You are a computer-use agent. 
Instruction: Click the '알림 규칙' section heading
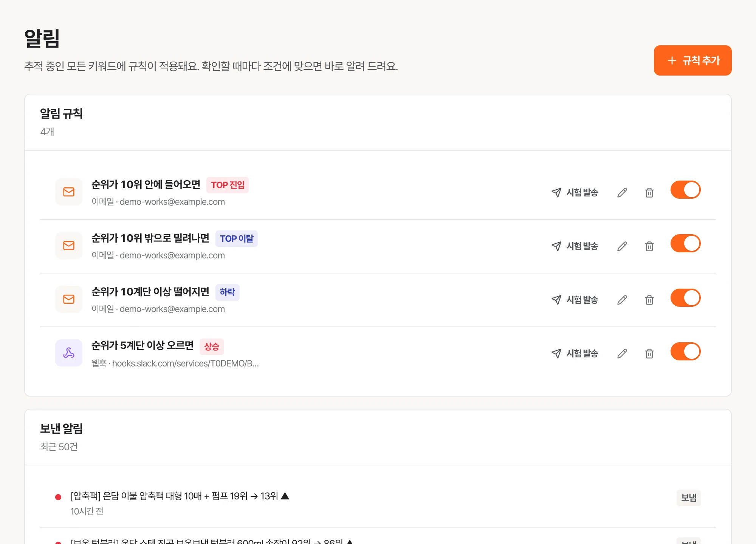click(x=62, y=114)
